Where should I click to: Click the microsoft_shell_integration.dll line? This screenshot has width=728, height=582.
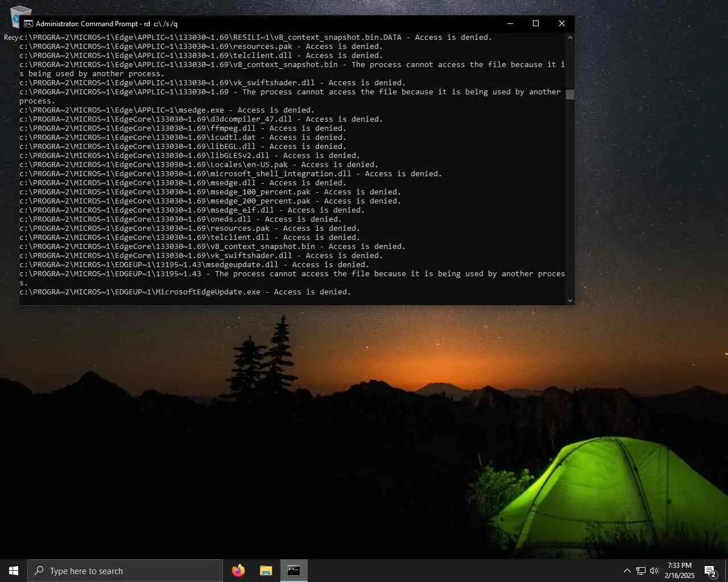pyautogui.click(x=231, y=174)
